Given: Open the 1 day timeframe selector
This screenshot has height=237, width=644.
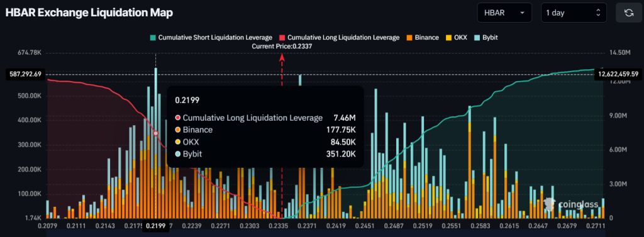Looking at the screenshot, I should [x=574, y=13].
